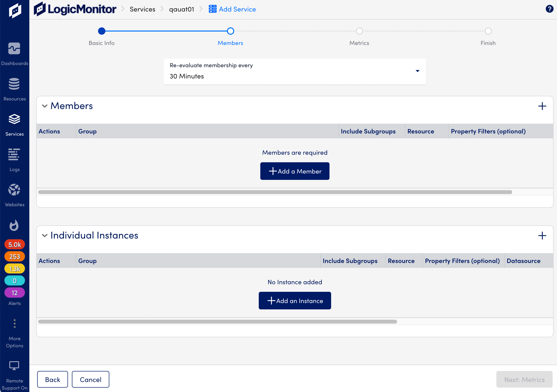Click the Add an Instance button
The width and height of the screenshot is (557, 392).
click(295, 301)
